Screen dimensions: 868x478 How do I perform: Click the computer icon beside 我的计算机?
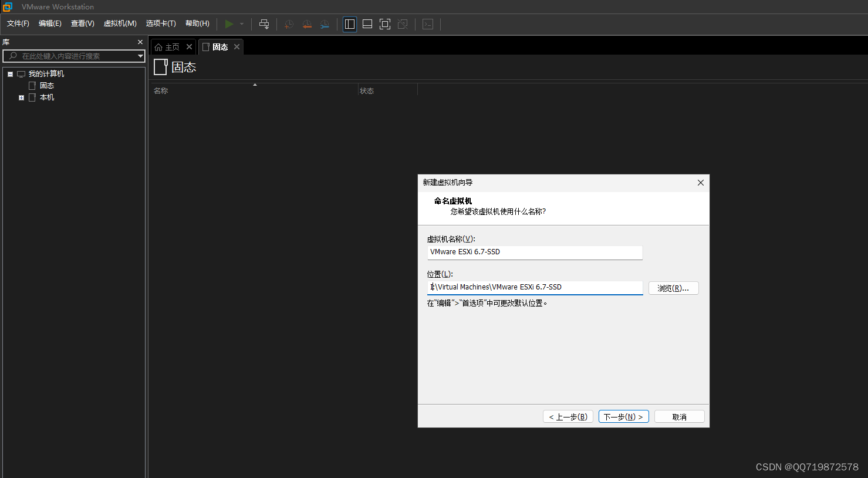point(21,74)
